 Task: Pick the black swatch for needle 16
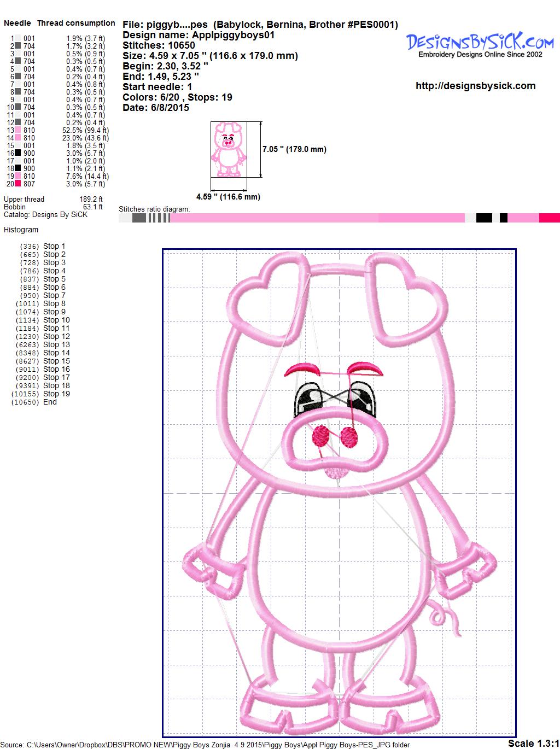(x=18, y=154)
